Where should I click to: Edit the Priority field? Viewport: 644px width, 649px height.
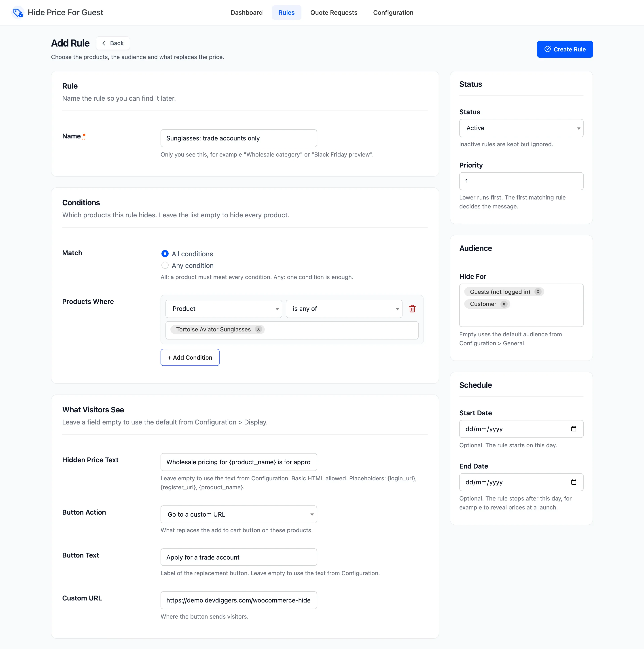coord(521,181)
